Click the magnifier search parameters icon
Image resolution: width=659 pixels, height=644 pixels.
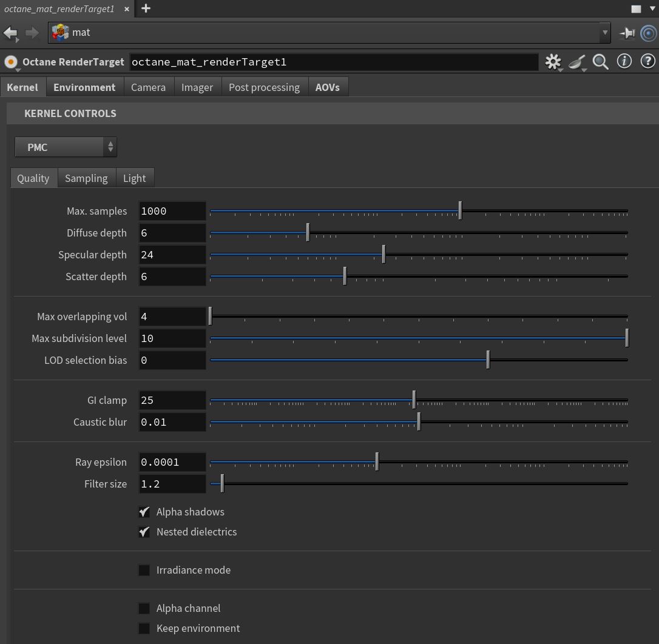(601, 62)
